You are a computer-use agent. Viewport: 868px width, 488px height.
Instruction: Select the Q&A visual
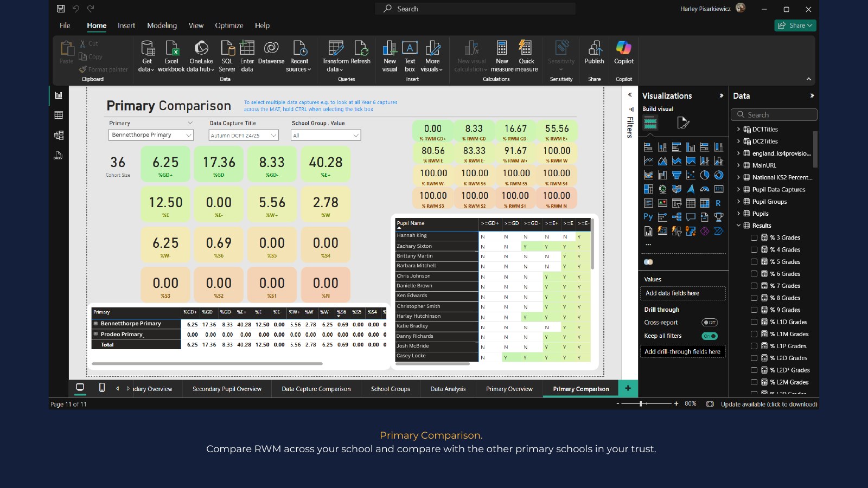[x=691, y=217]
